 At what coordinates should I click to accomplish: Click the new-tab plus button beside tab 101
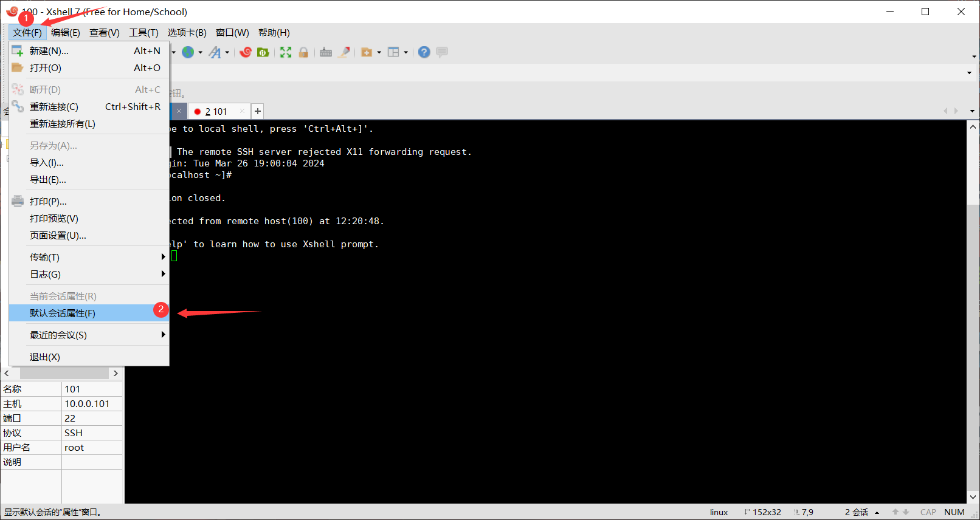coord(258,111)
